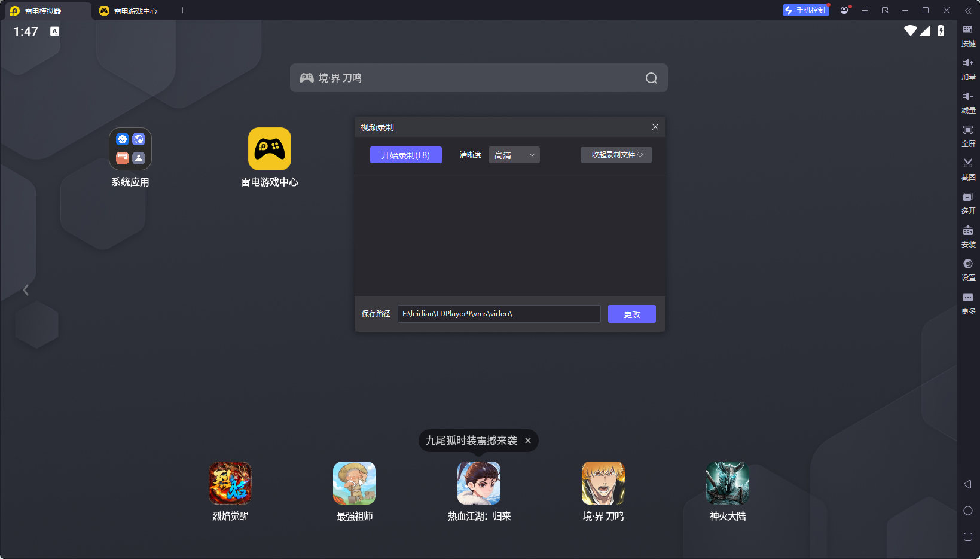Click the search magnifier icon
Viewport: 980px width, 559px height.
(x=651, y=78)
